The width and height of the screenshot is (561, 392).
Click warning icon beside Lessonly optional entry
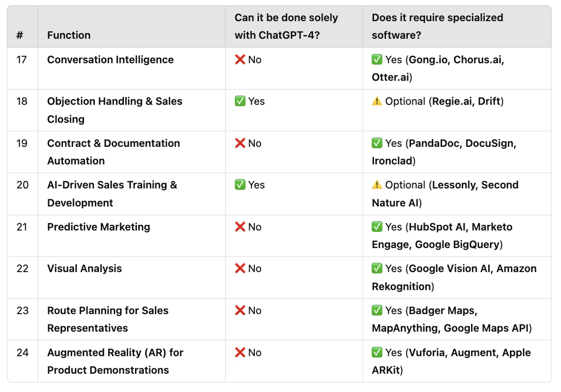click(x=377, y=185)
